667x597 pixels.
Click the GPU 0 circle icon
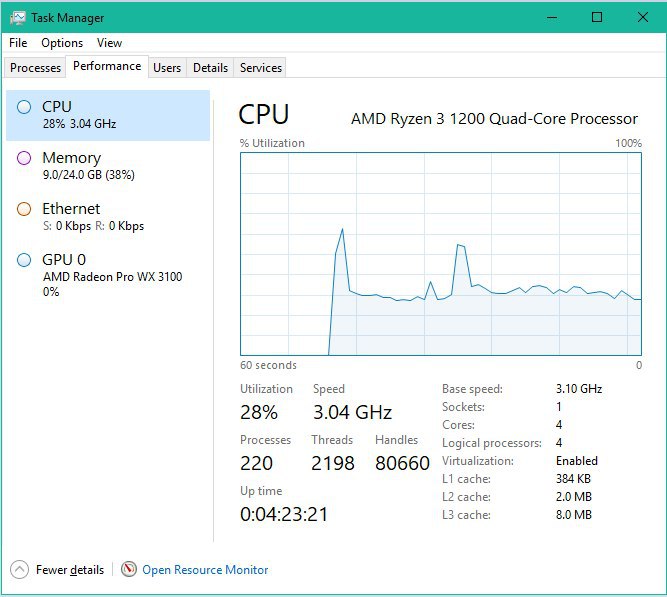pyautogui.click(x=24, y=260)
